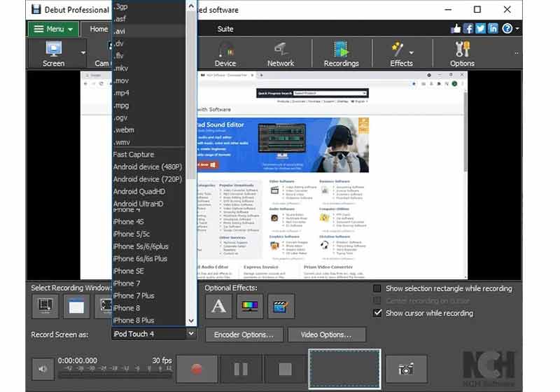Image resolution: width=560 pixels, height=392 pixels.
Task: Select Android device (480P) preset
Action: (149, 167)
